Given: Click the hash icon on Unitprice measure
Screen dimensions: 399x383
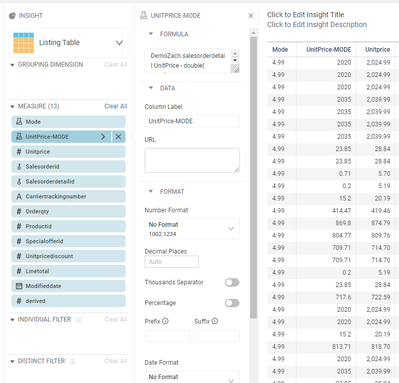Looking at the screenshot, I should 19,152.
